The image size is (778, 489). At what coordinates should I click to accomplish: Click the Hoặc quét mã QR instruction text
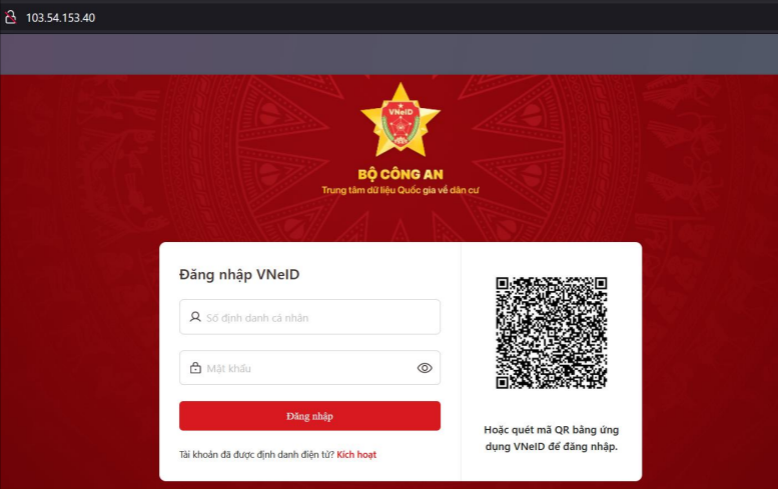(x=551, y=438)
